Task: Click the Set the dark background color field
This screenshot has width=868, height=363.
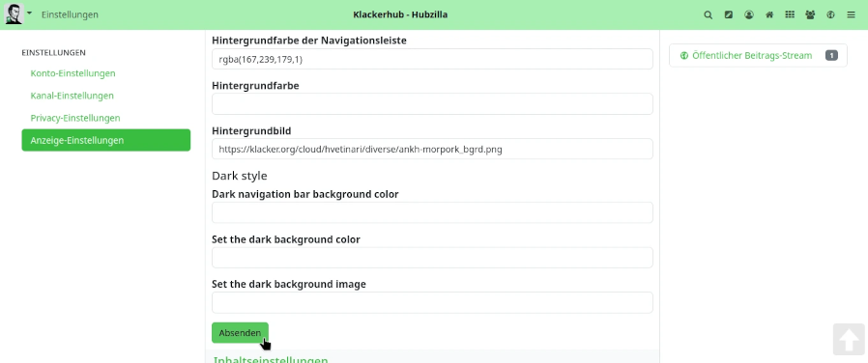Action: [432, 258]
